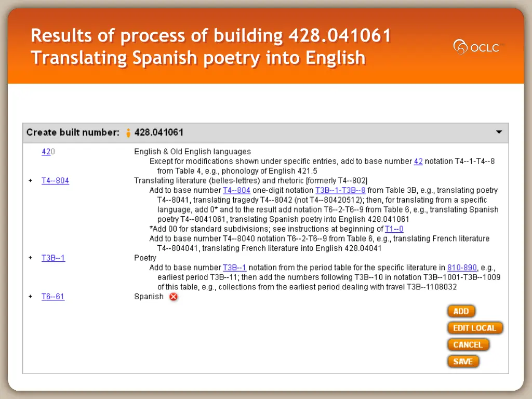Expand the plus sign beside T3B--1
The image size is (532, 399).
(30, 258)
